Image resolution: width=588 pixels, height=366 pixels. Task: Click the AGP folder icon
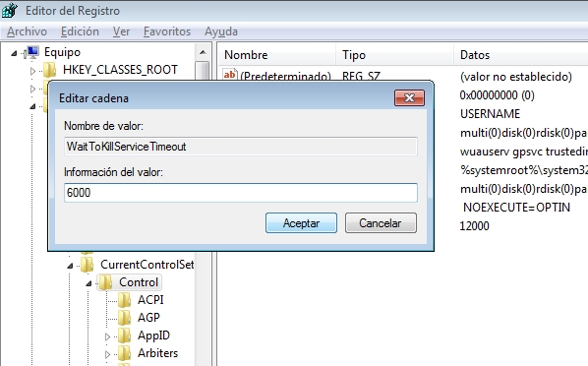click(124, 318)
